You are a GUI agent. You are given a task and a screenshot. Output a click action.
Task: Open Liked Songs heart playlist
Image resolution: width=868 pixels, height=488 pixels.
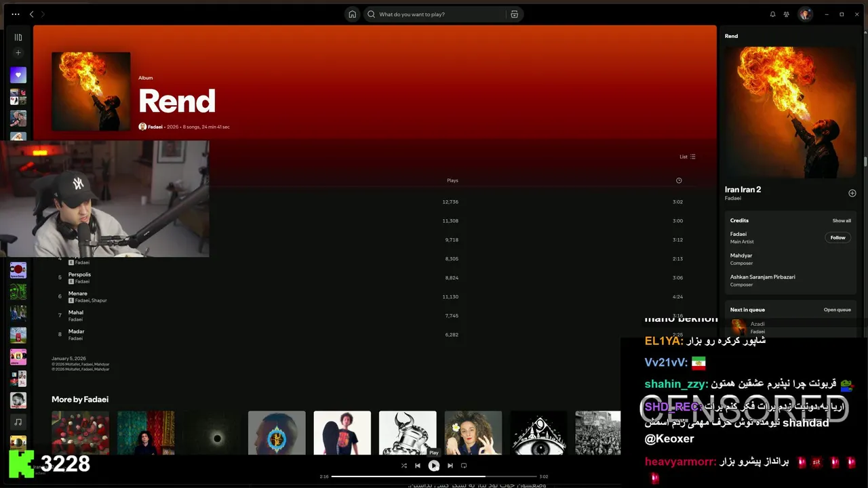[18, 75]
